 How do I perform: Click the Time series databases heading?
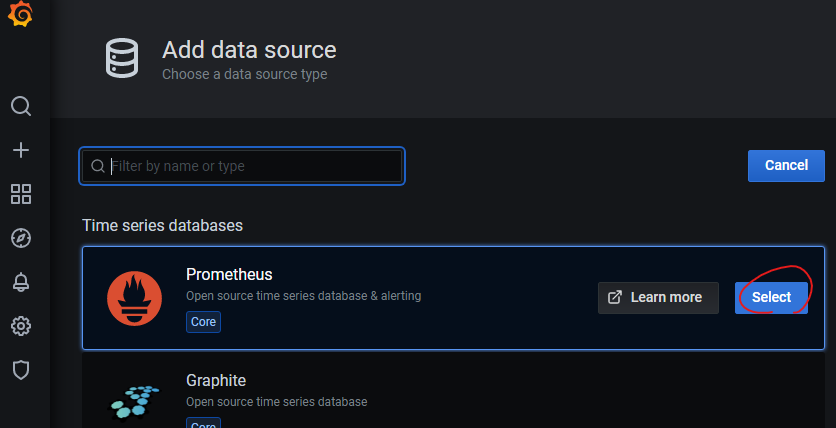pos(162,225)
